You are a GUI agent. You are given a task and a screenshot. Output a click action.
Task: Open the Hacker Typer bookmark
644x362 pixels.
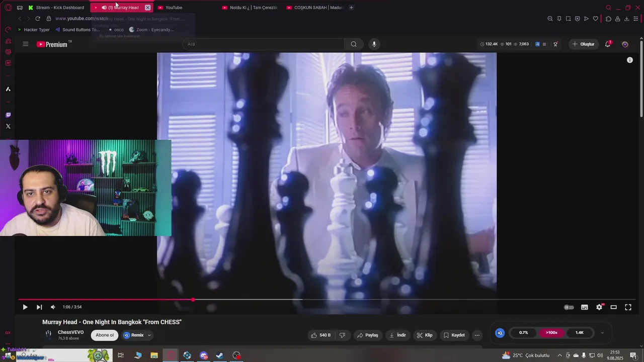[34, 30]
